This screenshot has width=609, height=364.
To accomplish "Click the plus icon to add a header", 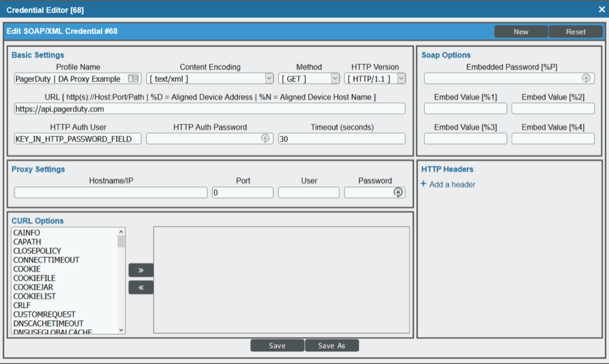I will 423,184.
